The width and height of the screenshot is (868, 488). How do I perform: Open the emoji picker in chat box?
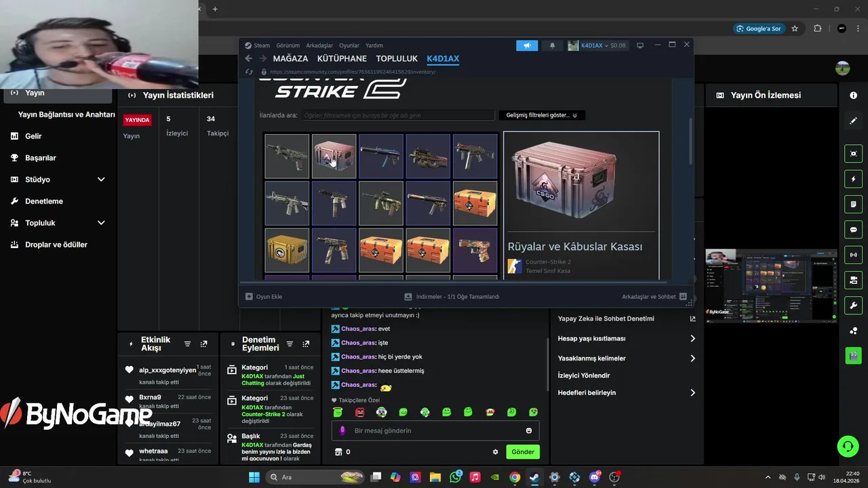click(x=529, y=430)
